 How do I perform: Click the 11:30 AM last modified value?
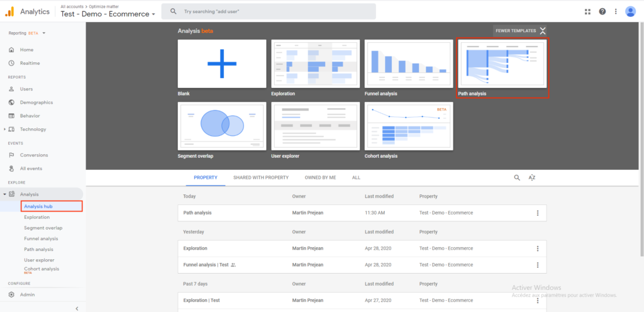point(375,213)
